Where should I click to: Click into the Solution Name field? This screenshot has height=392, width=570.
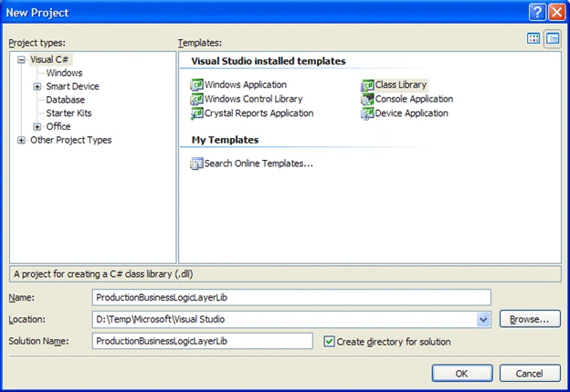[203, 341]
